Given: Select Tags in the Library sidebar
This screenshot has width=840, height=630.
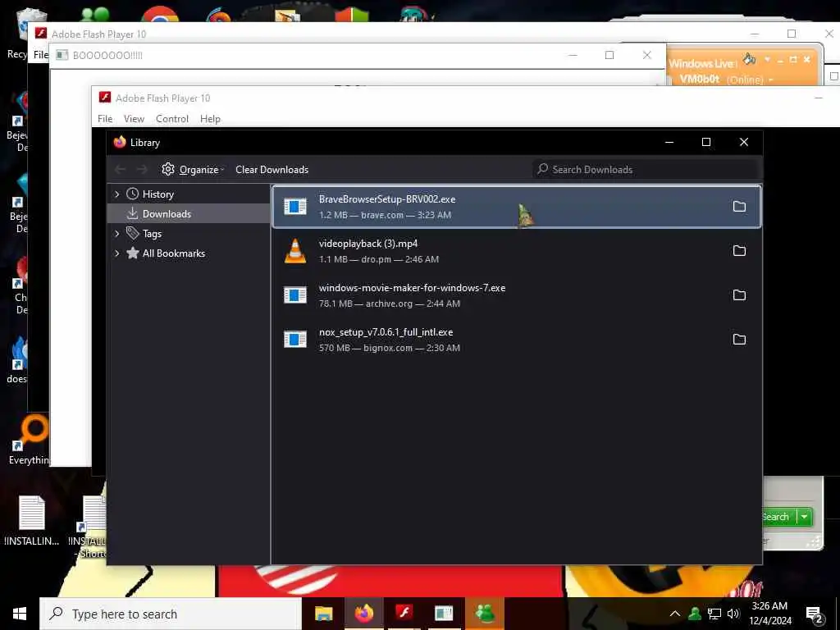Looking at the screenshot, I should pyautogui.click(x=189, y=234).
